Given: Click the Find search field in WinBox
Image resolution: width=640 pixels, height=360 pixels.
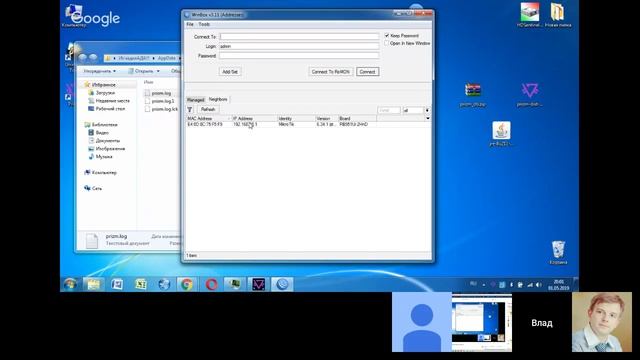Looking at the screenshot, I should click(x=389, y=110).
